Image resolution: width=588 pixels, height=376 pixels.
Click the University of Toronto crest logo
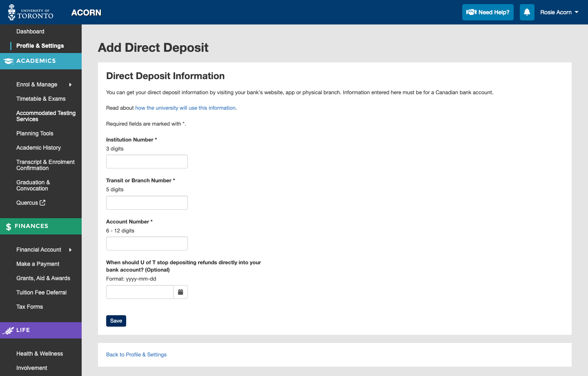[11, 12]
